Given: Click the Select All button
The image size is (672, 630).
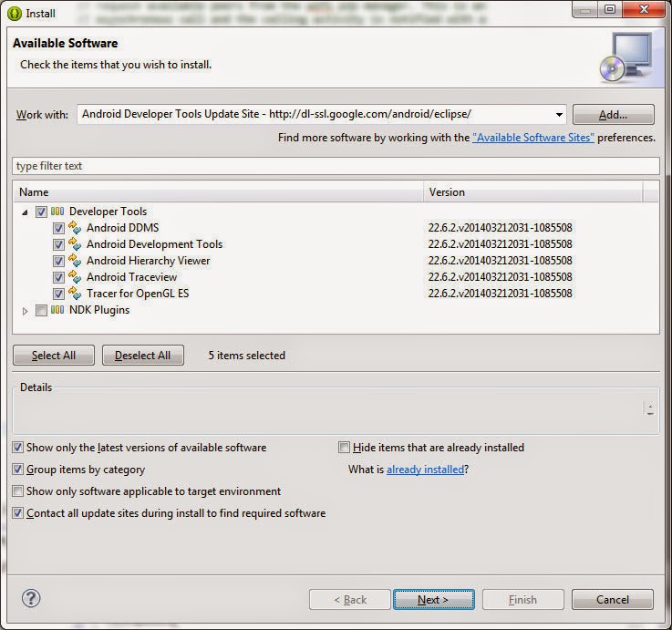Looking at the screenshot, I should tap(54, 356).
